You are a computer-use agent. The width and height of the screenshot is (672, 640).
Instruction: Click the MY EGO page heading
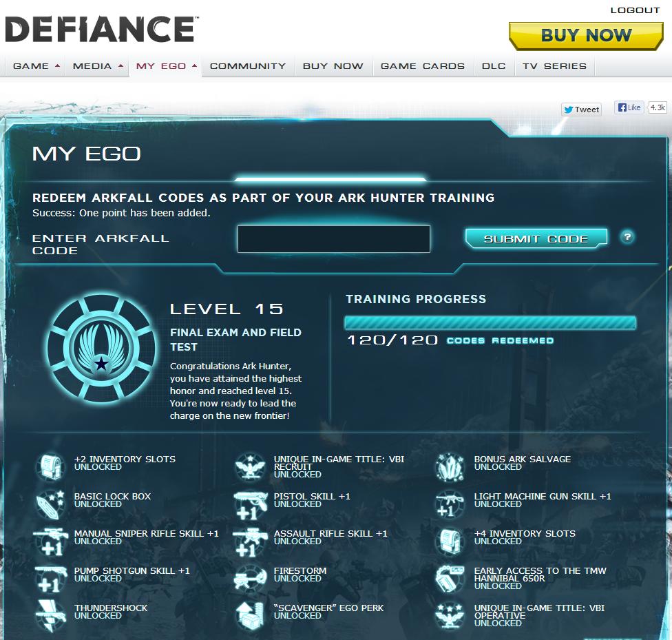coord(87,154)
